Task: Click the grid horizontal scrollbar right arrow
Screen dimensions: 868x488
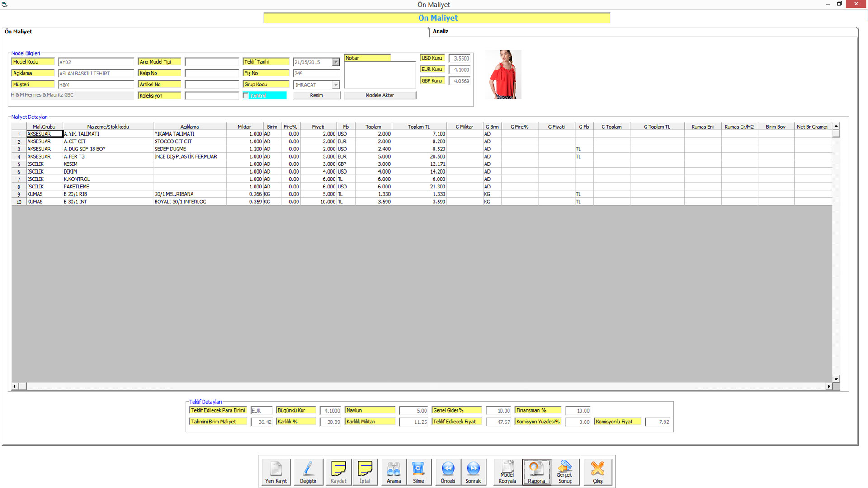Action: click(x=829, y=386)
